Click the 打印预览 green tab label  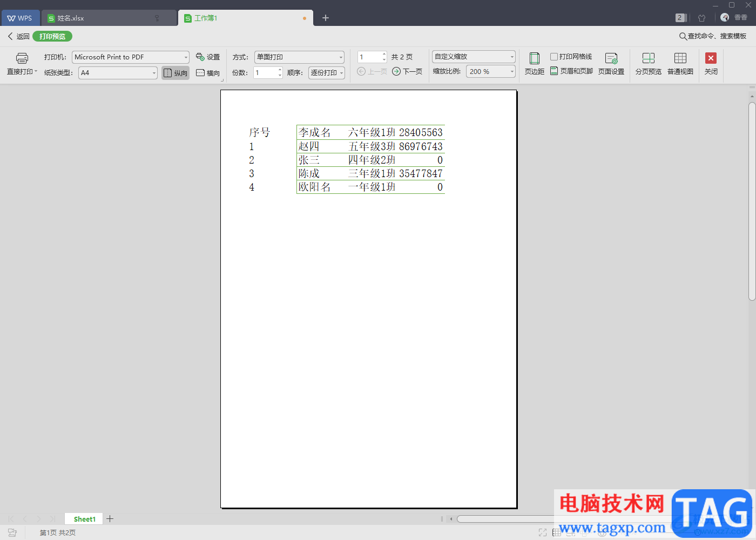[52, 36]
